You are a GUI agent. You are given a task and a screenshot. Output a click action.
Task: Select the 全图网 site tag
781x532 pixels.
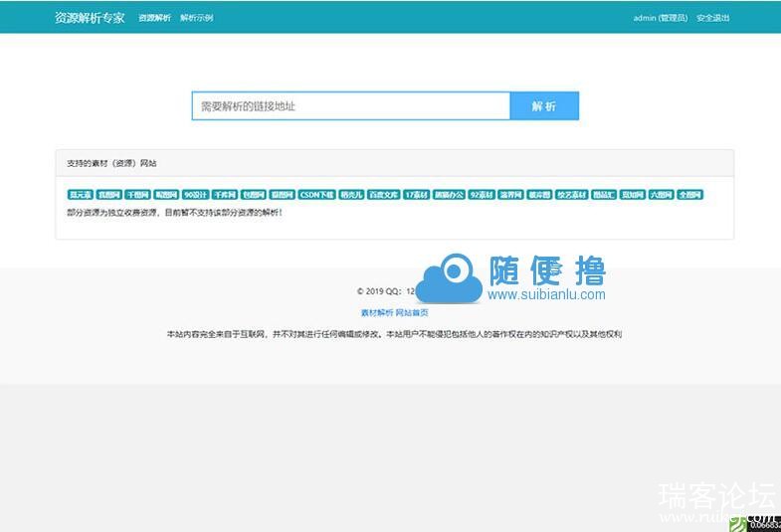[x=690, y=195]
